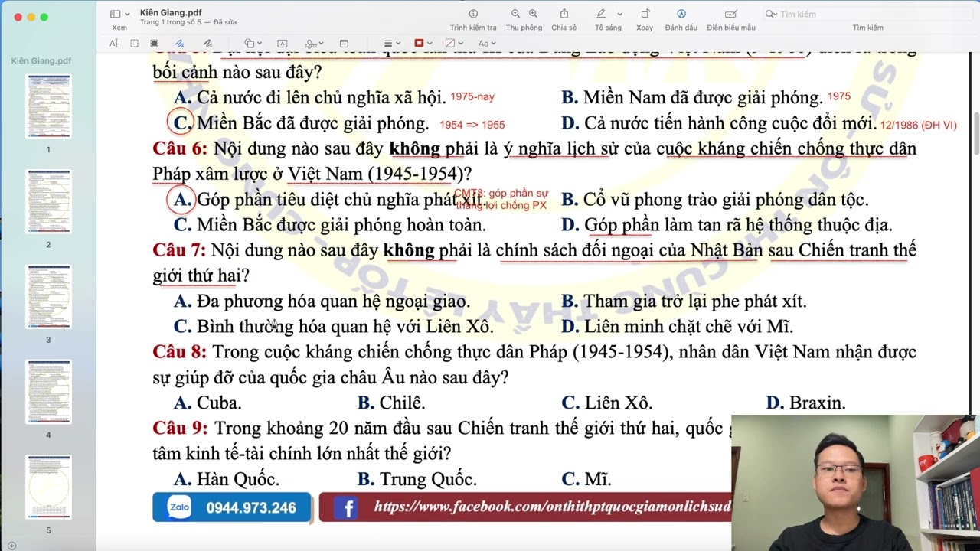
Task: Click answer B 'Tham gia trở lại phe phát xít'
Action: (x=684, y=302)
